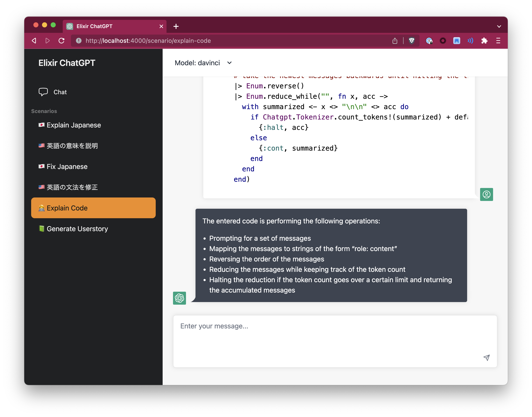Expand the tab list chevron

(x=499, y=26)
